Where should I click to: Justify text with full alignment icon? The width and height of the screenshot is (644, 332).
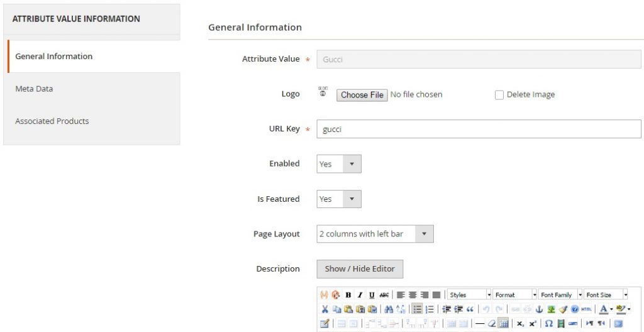(436, 295)
